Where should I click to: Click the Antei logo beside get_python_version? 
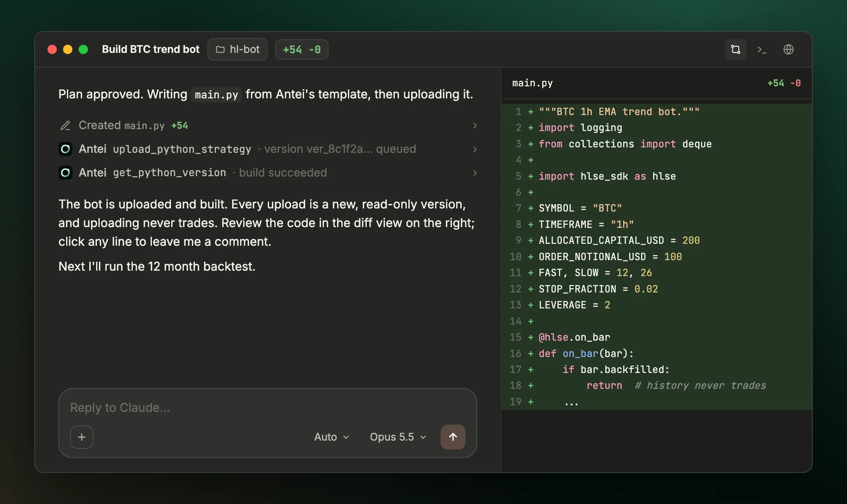coord(65,173)
